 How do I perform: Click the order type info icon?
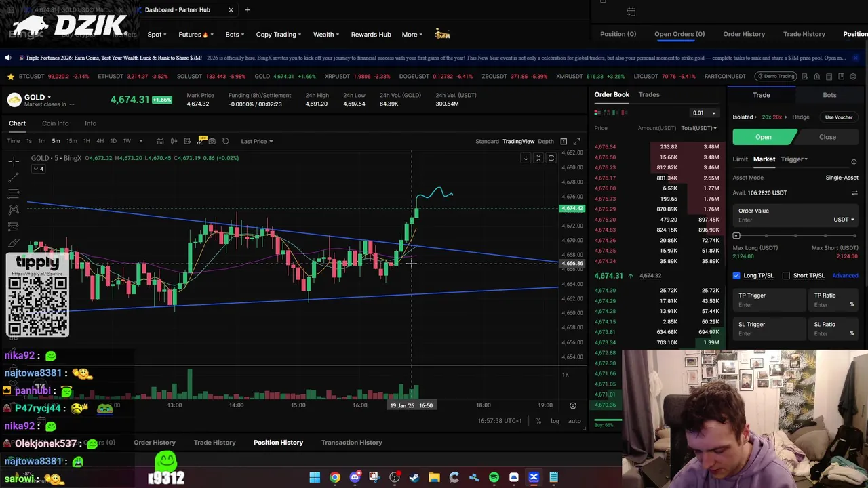point(854,162)
